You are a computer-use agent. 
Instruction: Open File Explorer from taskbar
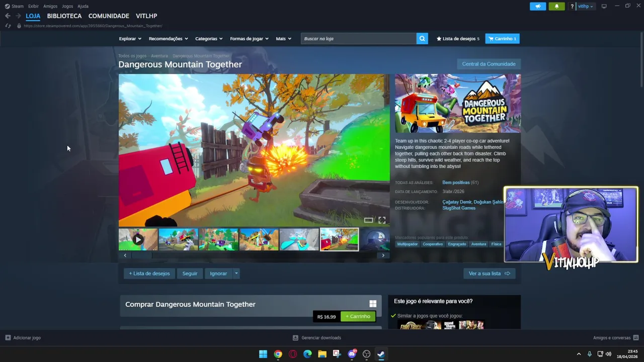point(322,354)
